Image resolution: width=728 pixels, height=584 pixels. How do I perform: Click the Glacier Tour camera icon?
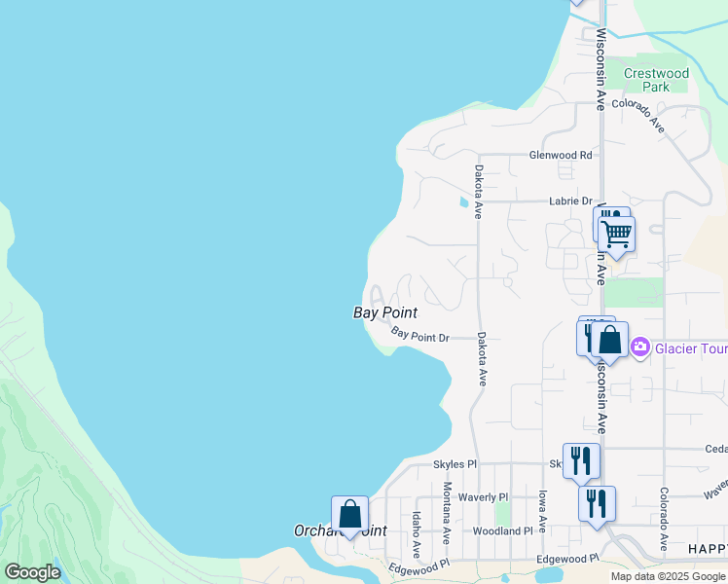click(640, 347)
